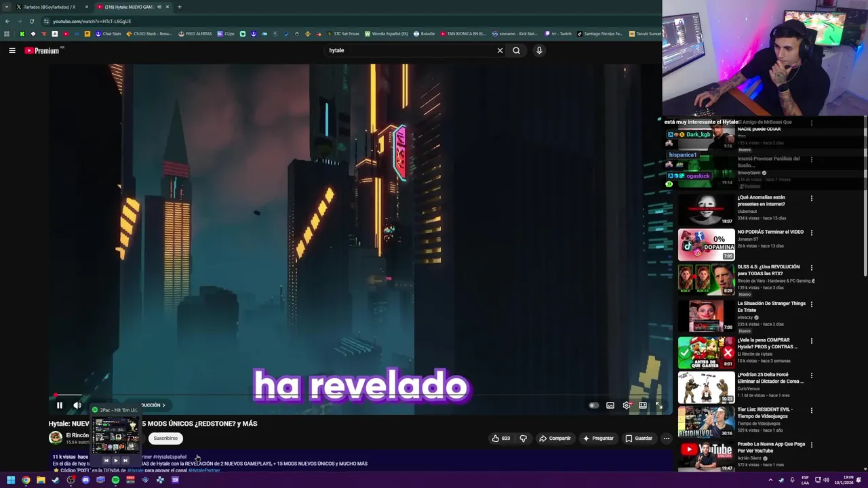Open the Wordle Español bookmark
The height and width of the screenshot is (488, 868).
[x=387, y=34]
